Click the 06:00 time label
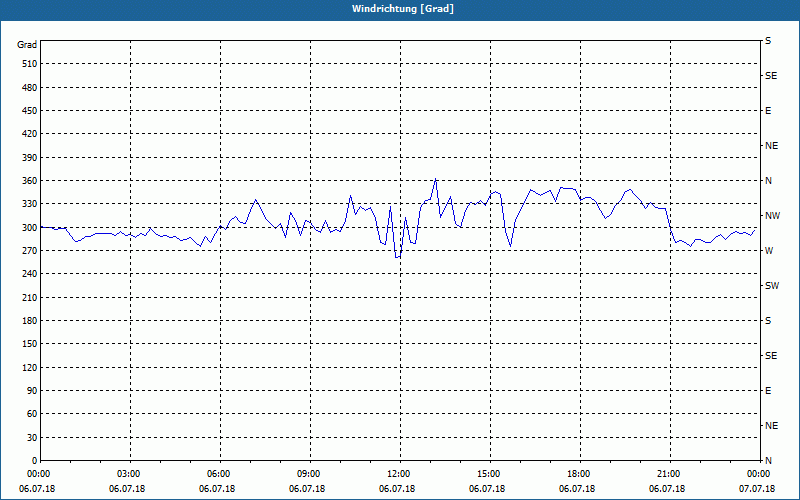The width and height of the screenshot is (800, 500). click(x=217, y=474)
